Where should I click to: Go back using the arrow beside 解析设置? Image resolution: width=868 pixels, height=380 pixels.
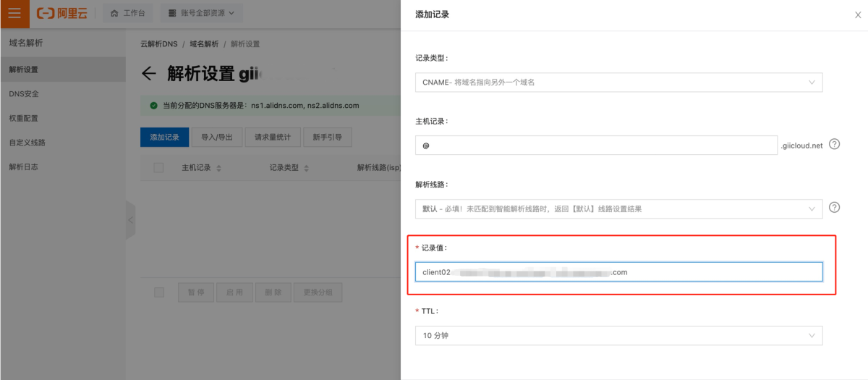[149, 73]
